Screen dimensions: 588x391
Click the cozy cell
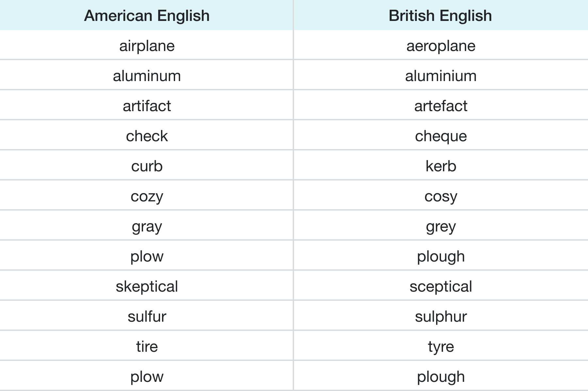coord(147,196)
